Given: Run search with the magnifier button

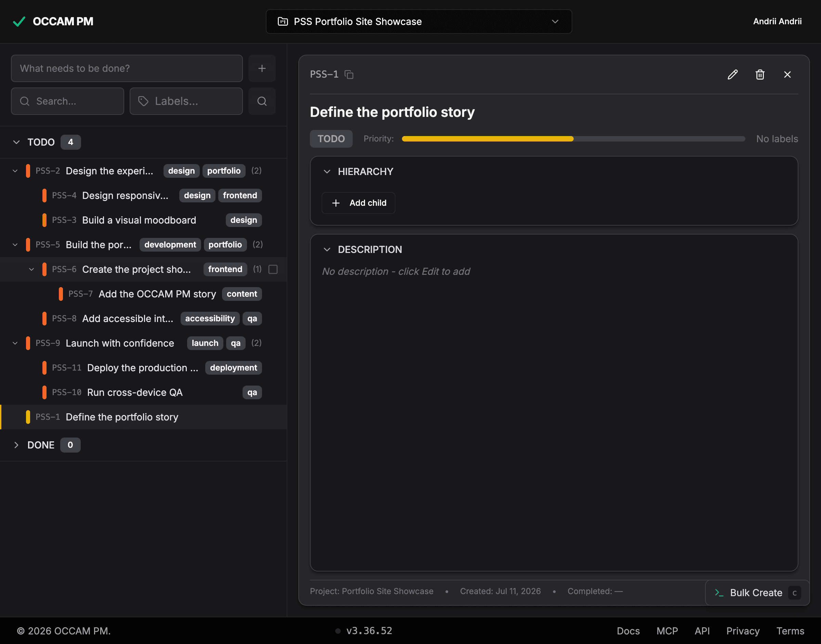Looking at the screenshot, I should pos(262,101).
